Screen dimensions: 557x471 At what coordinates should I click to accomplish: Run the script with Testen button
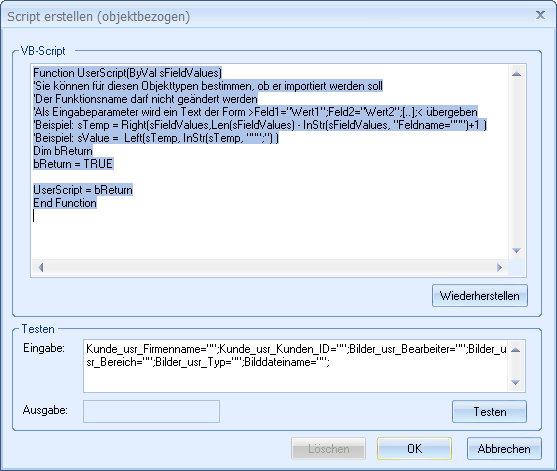coord(489,412)
